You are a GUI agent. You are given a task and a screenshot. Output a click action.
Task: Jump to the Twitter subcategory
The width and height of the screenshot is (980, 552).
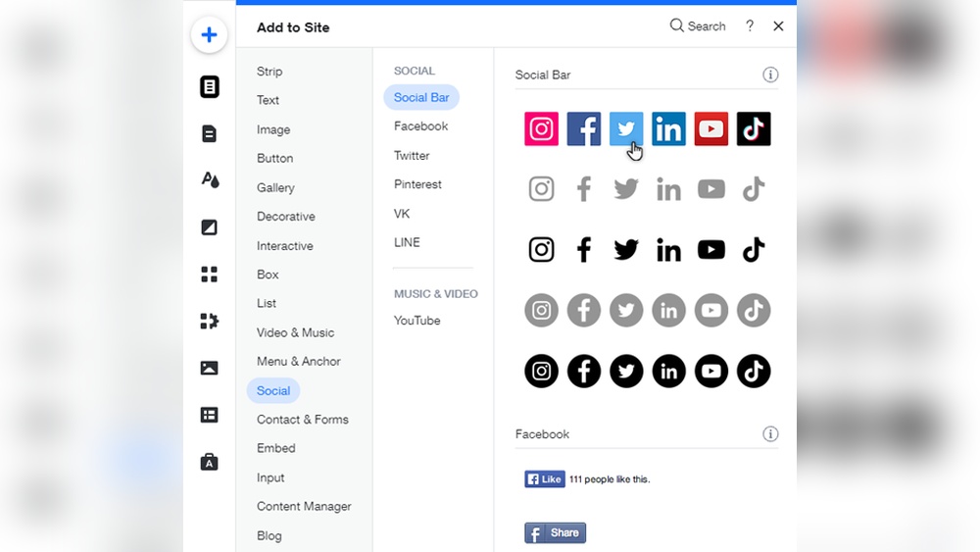tap(412, 156)
